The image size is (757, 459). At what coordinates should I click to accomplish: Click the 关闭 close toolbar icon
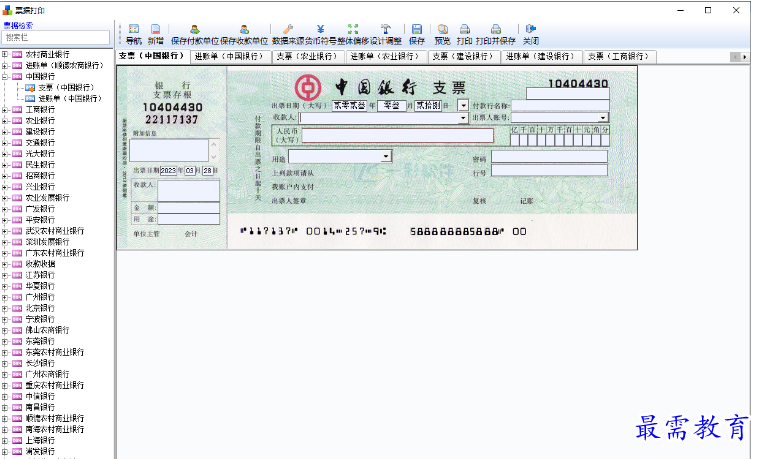[x=531, y=29]
